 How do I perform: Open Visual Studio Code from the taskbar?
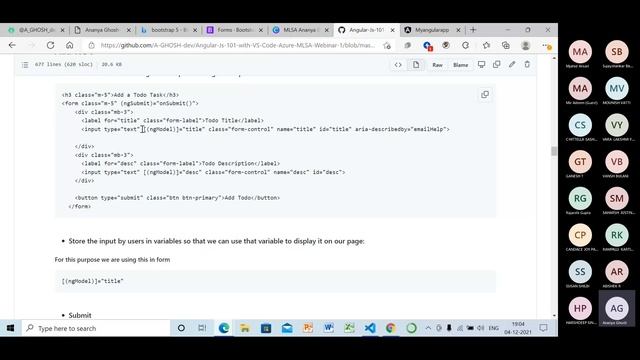[x=370, y=328]
